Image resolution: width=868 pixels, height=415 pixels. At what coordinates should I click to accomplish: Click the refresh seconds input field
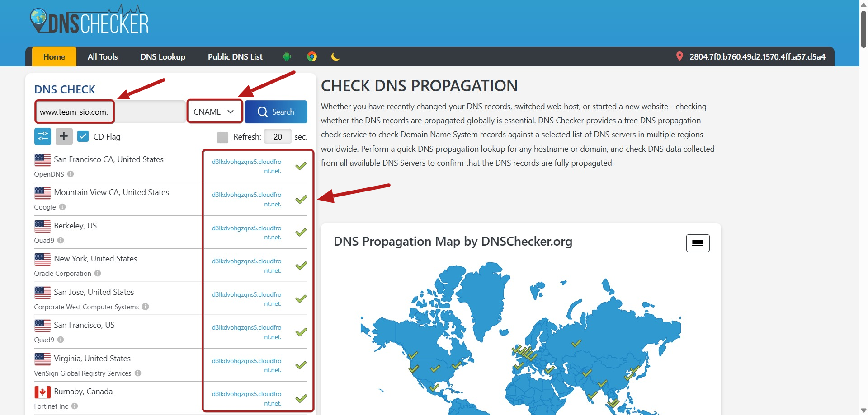click(278, 136)
